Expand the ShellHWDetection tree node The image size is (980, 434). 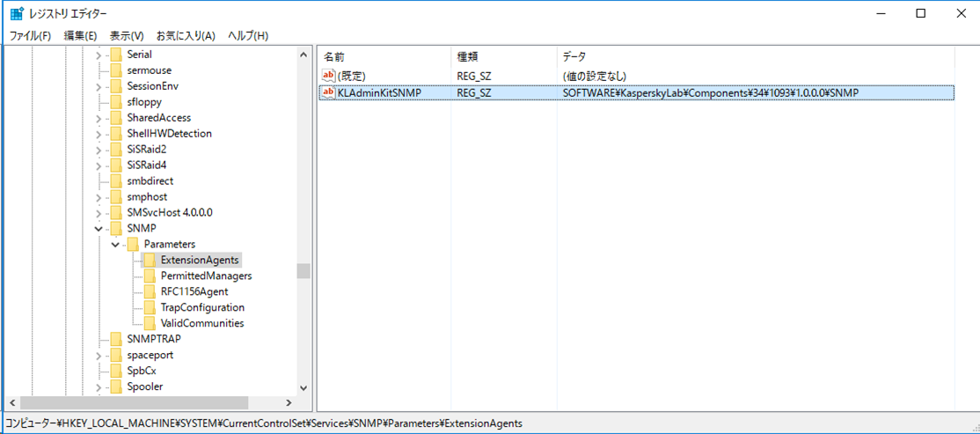coord(99,134)
